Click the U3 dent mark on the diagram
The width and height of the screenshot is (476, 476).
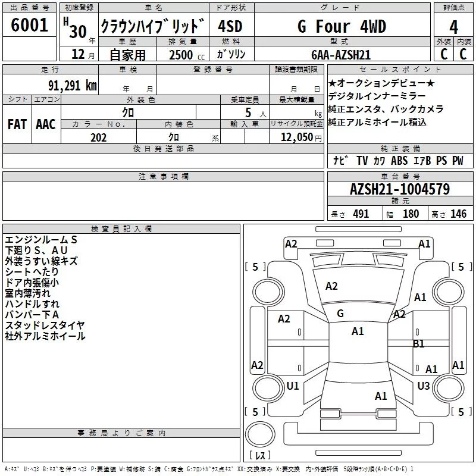coord(423,386)
